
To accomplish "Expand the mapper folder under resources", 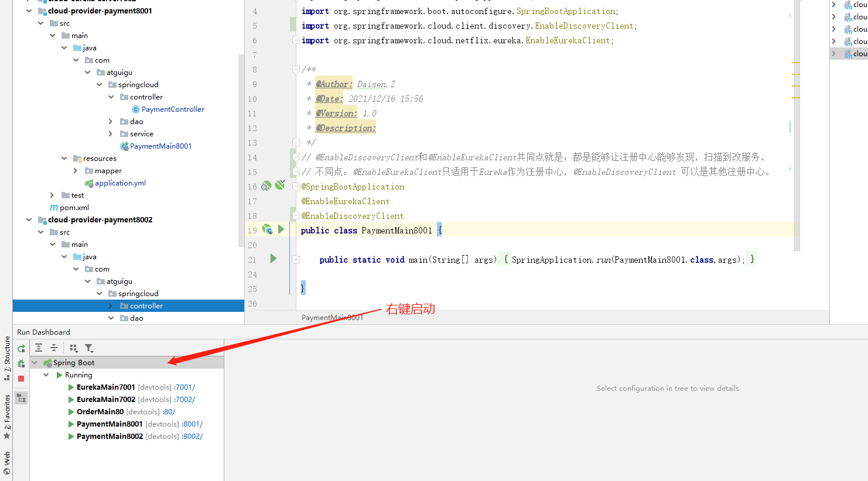I will pyautogui.click(x=76, y=171).
